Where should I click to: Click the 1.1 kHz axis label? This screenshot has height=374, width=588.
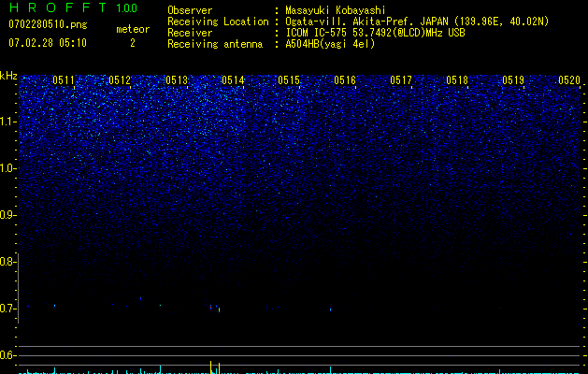click(8, 122)
